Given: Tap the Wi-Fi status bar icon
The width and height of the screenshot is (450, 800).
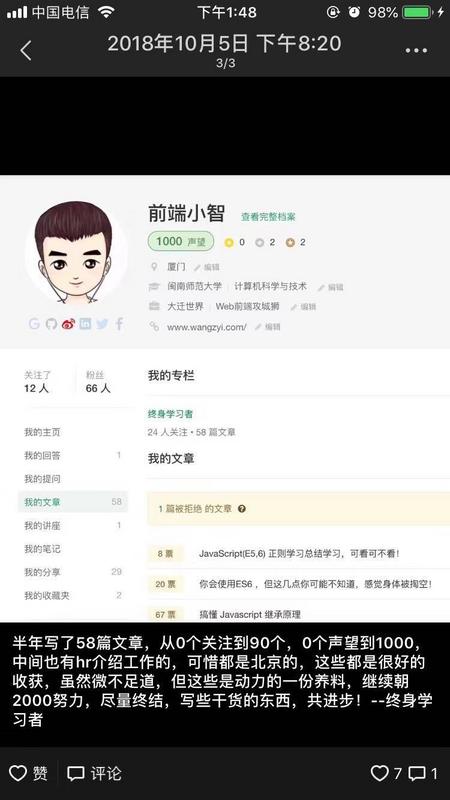Looking at the screenshot, I should pyautogui.click(x=106, y=12).
